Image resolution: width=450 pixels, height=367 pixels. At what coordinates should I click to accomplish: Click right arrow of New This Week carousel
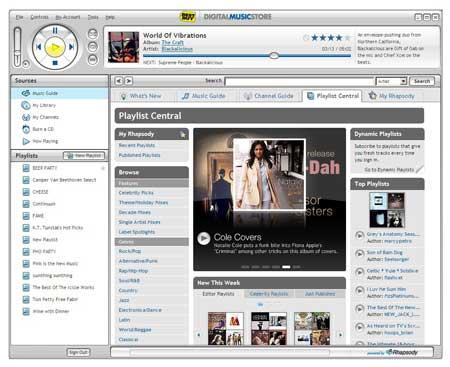pyautogui.click(x=340, y=334)
